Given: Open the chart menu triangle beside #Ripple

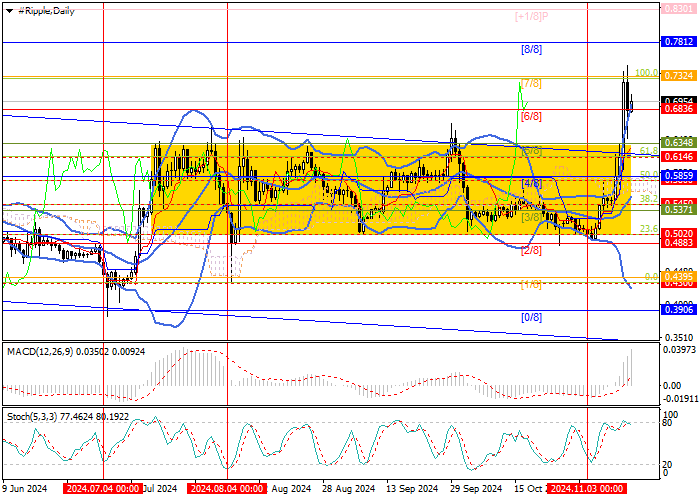Looking at the screenshot, I should click(x=9, y=11).
